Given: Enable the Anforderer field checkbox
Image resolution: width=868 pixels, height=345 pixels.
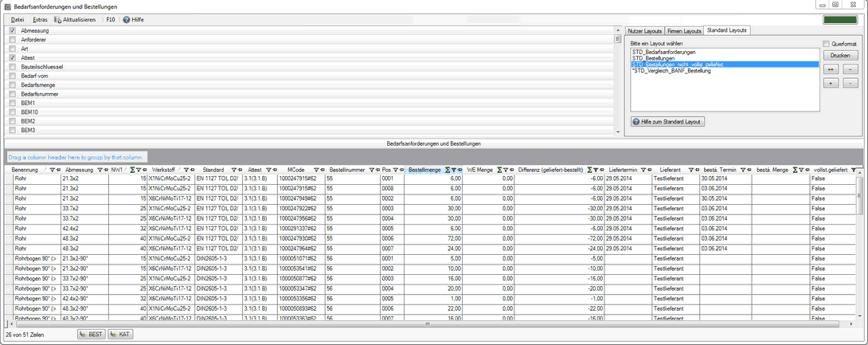Looking at the screenshot, I should click(x=12, y=40).
